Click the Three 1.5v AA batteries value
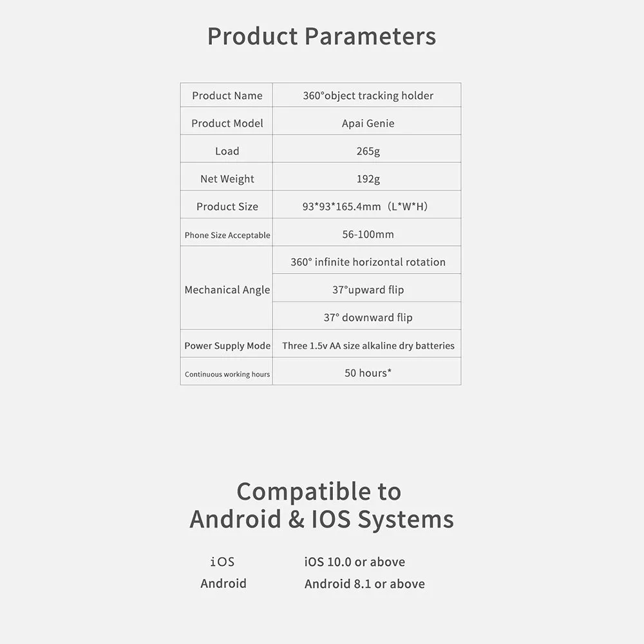 click(x=368, y=346)
